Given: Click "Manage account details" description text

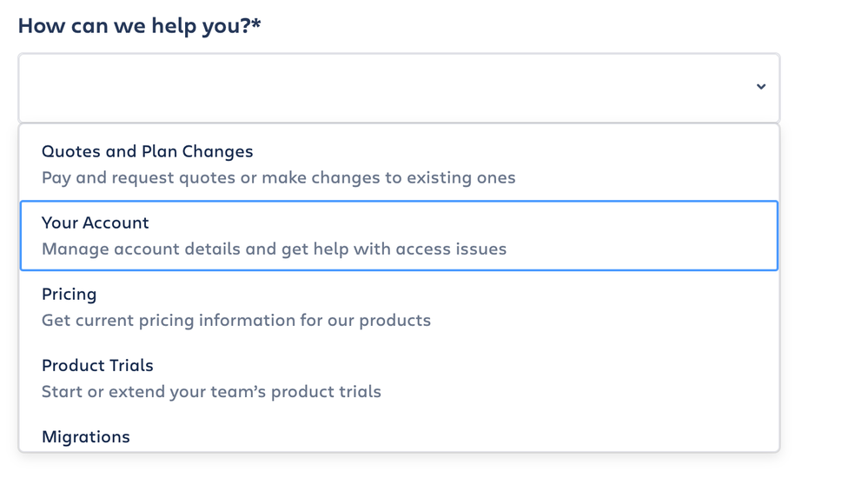Looking at the screenshot, I should (x=274, y=249).
